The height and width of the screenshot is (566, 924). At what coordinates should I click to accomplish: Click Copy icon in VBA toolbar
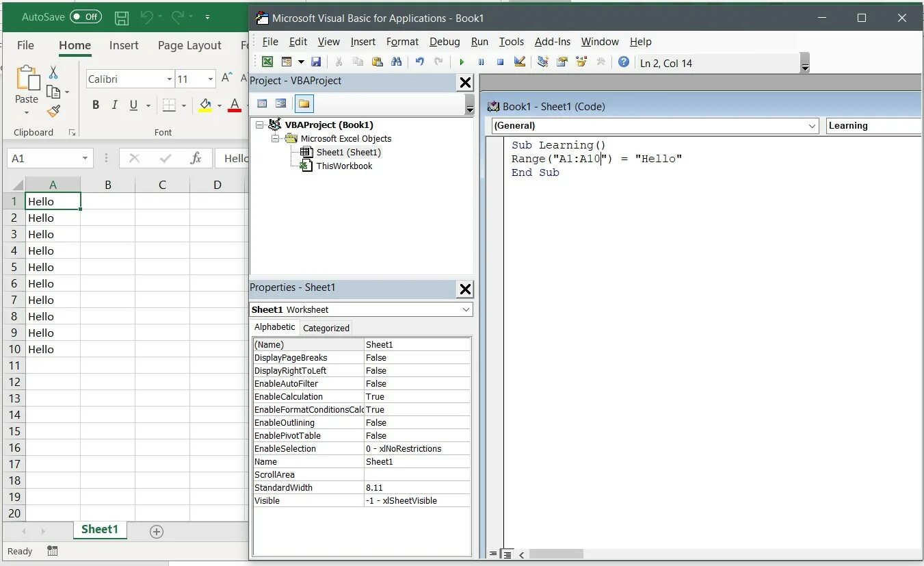tap(358, 62)
